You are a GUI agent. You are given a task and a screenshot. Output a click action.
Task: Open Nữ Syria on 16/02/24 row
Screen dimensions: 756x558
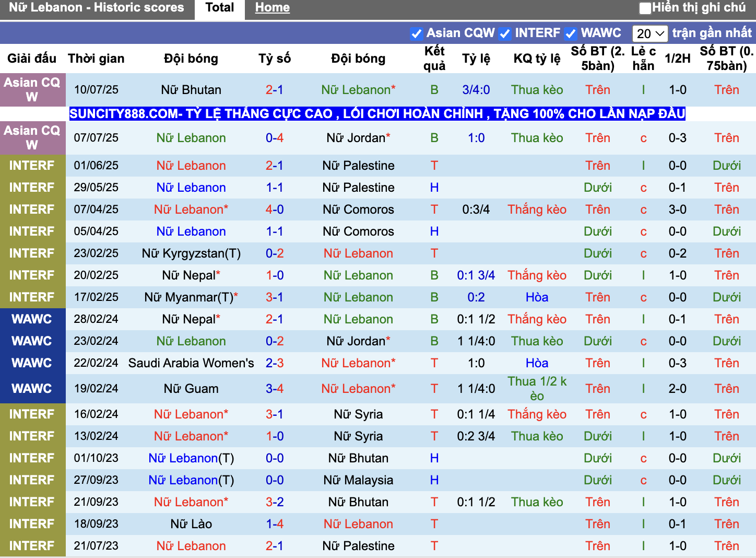(358, 414)
